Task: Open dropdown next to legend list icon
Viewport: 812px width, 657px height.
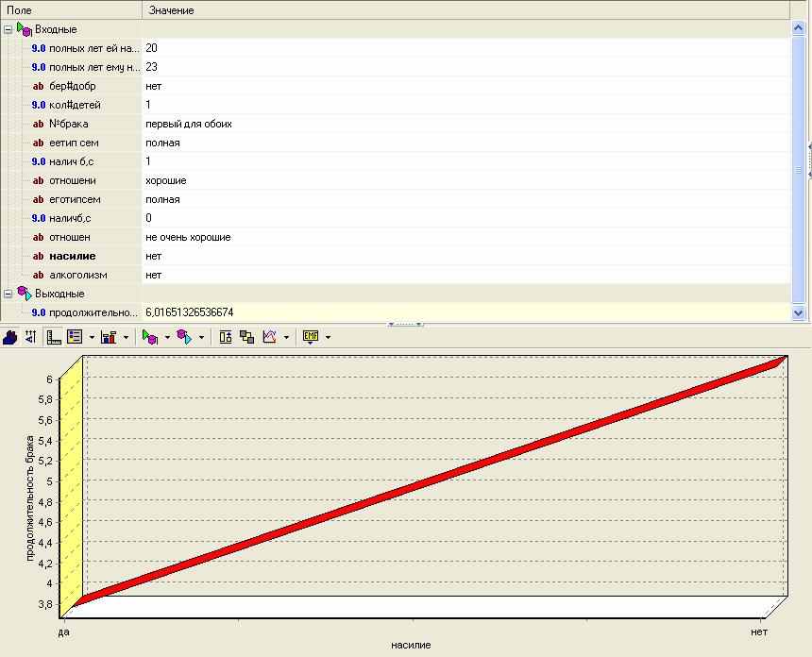Action: 92,338
